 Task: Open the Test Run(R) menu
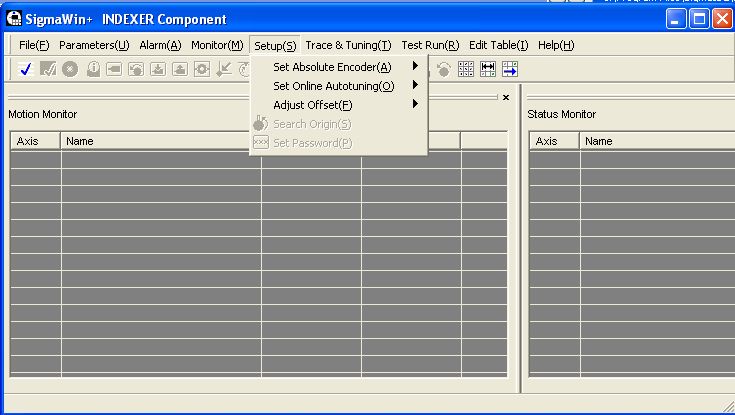(430, 45)
